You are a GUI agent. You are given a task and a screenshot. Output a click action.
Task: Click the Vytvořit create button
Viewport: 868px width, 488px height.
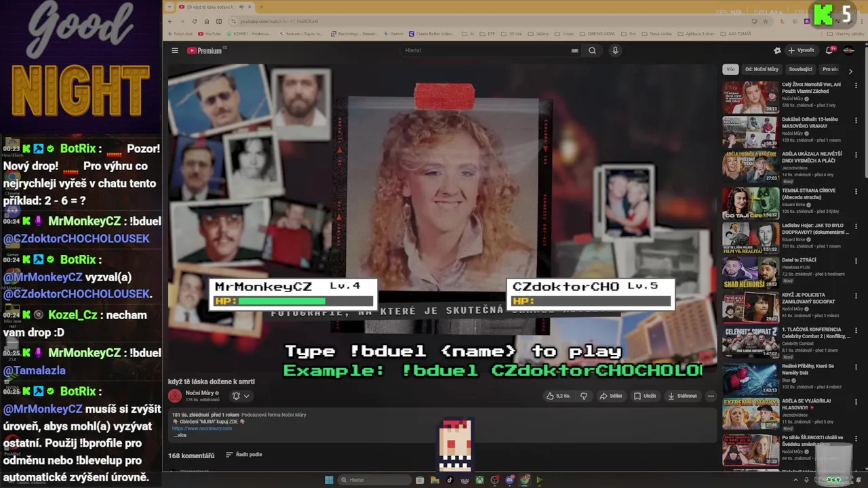(802, 51)
